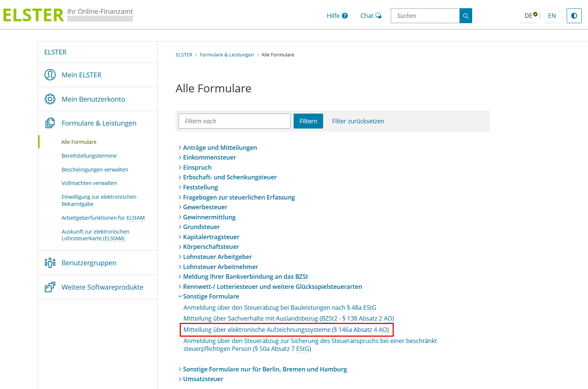Expand the Umsatzsteuer category
588x389 pixels.
(203, 379)
